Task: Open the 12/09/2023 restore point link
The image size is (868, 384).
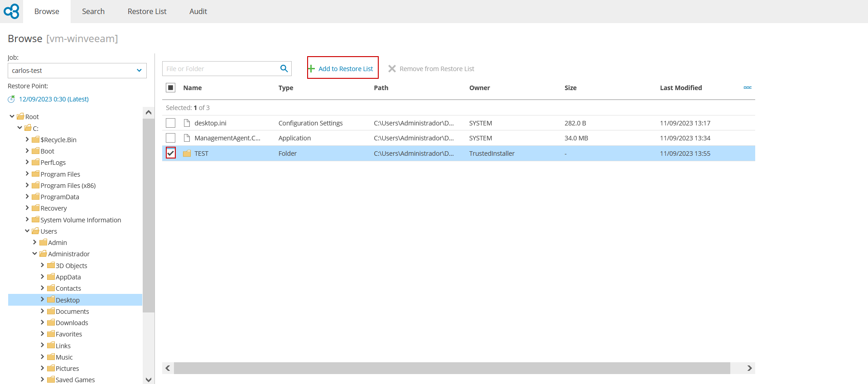Action: 53,99
